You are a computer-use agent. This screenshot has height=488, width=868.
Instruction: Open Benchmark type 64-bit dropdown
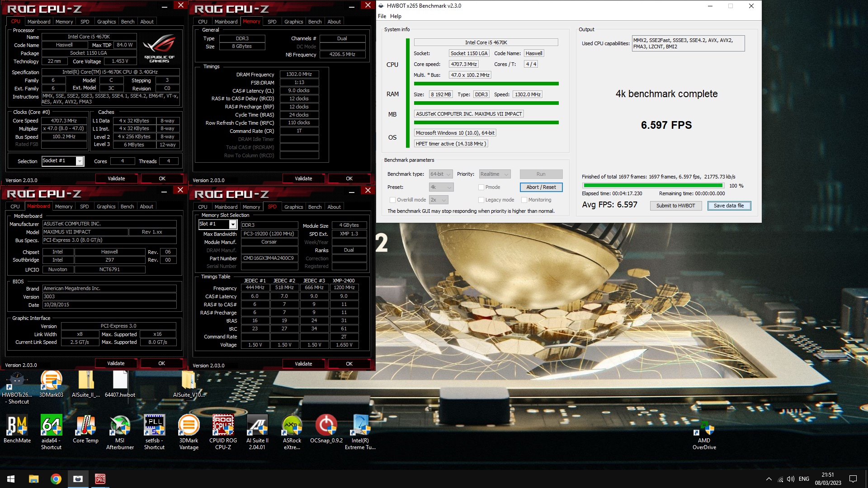pyautogui.click(x=441, y=174)
